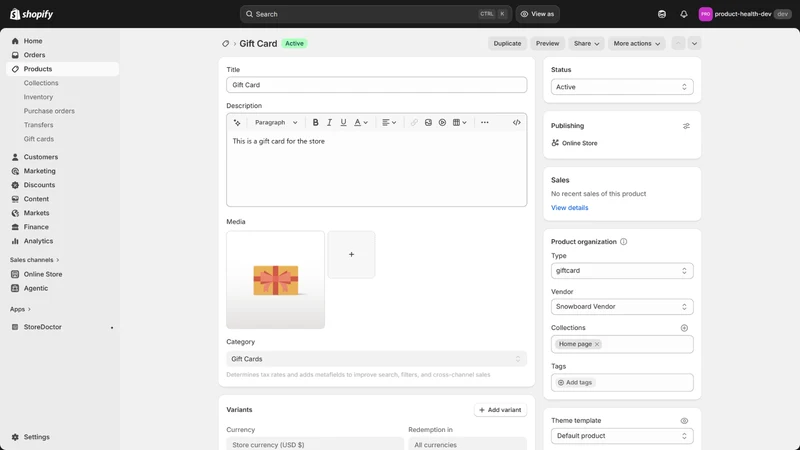Open Inventory under Products
The height and width of the screenshot is (450, 800).
38,97
